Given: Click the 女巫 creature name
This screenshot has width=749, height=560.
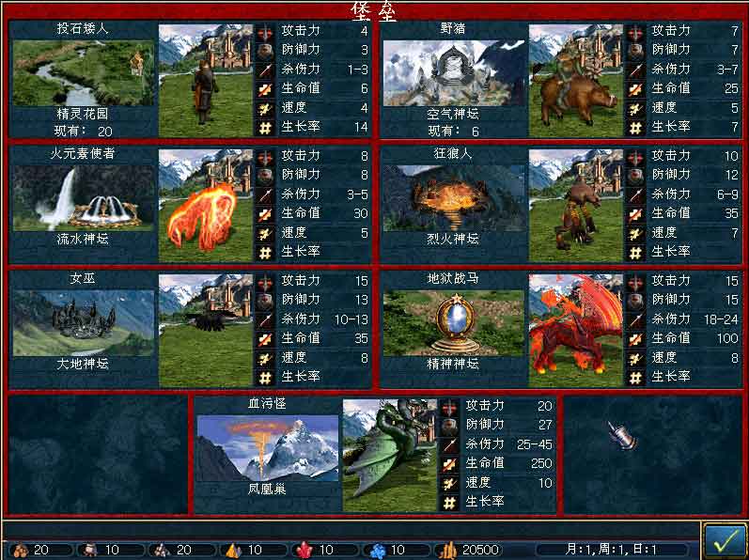Looking at the screenshot, I should click(x=83, y=279).
